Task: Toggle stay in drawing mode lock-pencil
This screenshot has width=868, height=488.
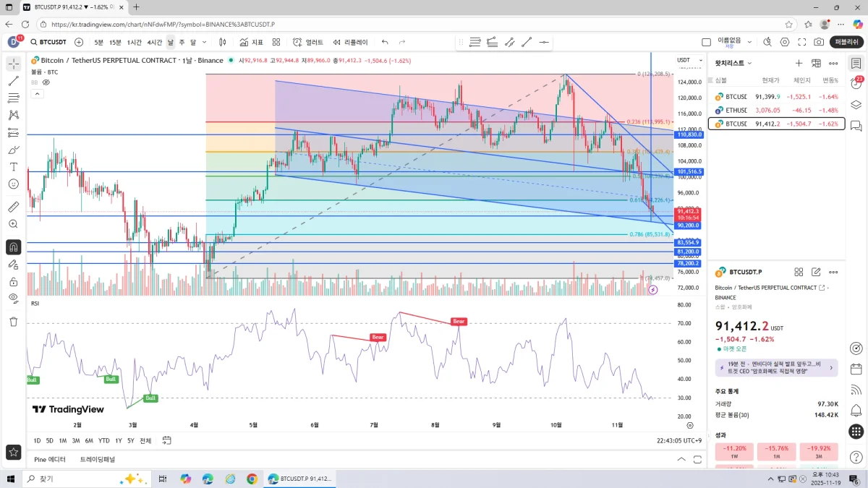Action: (x=13, y=265)
